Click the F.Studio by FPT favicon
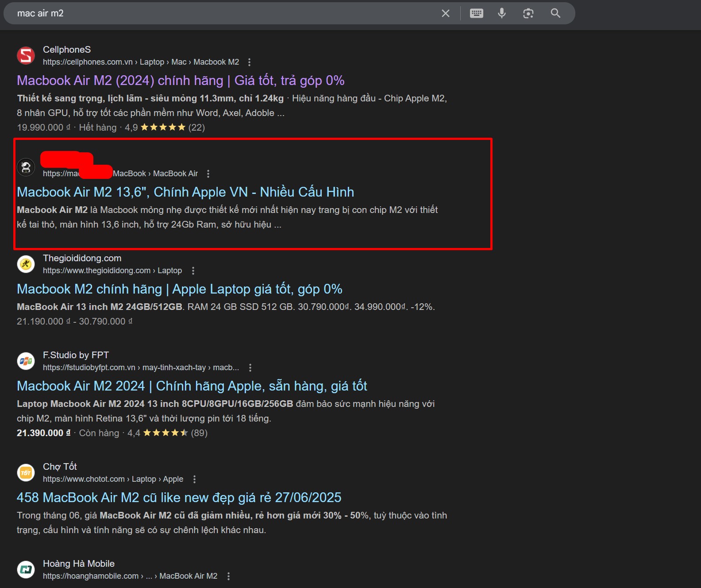The image size is (701, 588). (x=26, y=361)
